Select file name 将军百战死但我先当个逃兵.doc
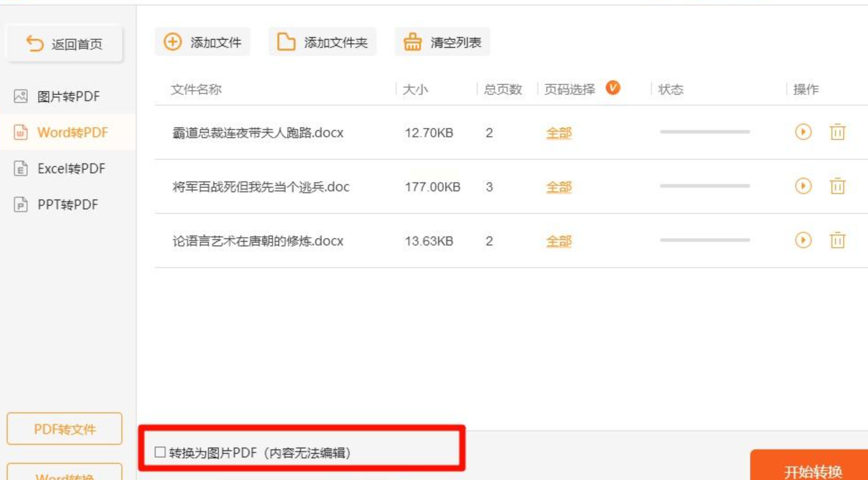Screen dimensions: 868x480 coord(261,187)
